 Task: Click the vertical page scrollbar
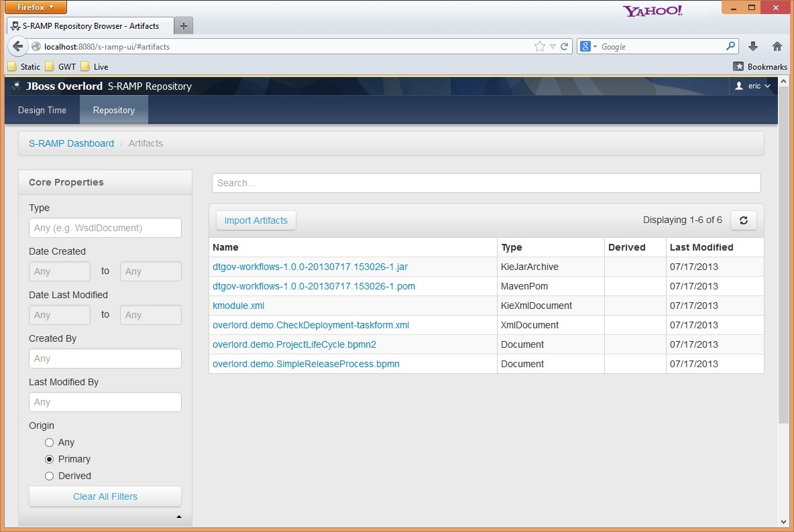coord(783,268)
